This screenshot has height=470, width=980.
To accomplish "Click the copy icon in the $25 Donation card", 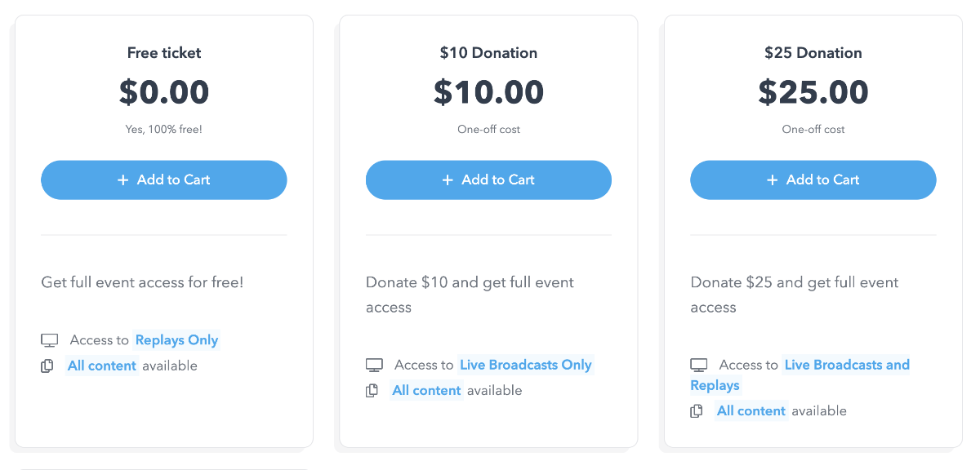I will (697, 411).
